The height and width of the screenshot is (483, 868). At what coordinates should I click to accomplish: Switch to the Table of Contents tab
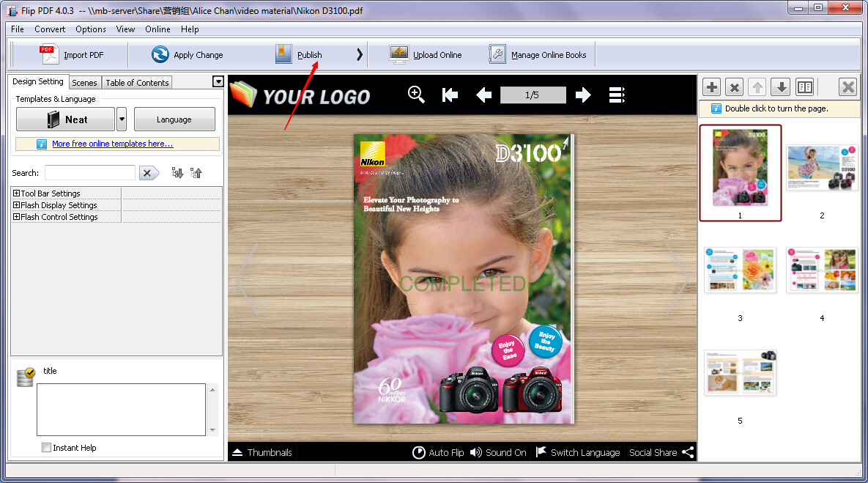click(137, 83)
